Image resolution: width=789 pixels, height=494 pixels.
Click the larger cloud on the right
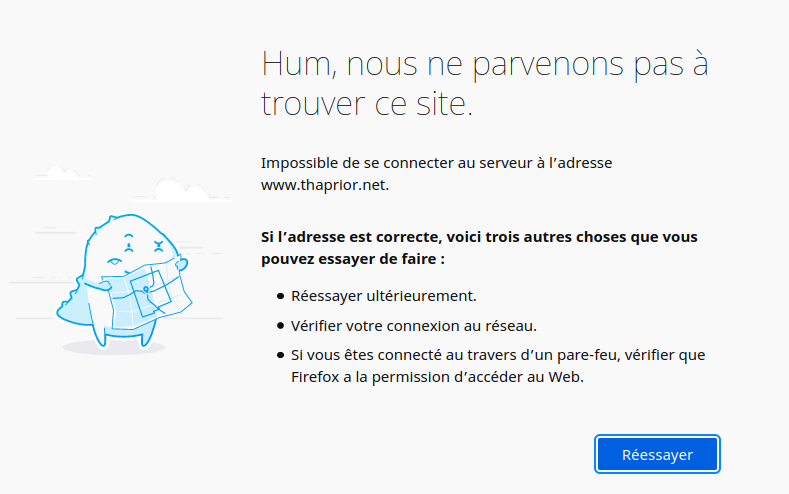[x=183, y=190]
